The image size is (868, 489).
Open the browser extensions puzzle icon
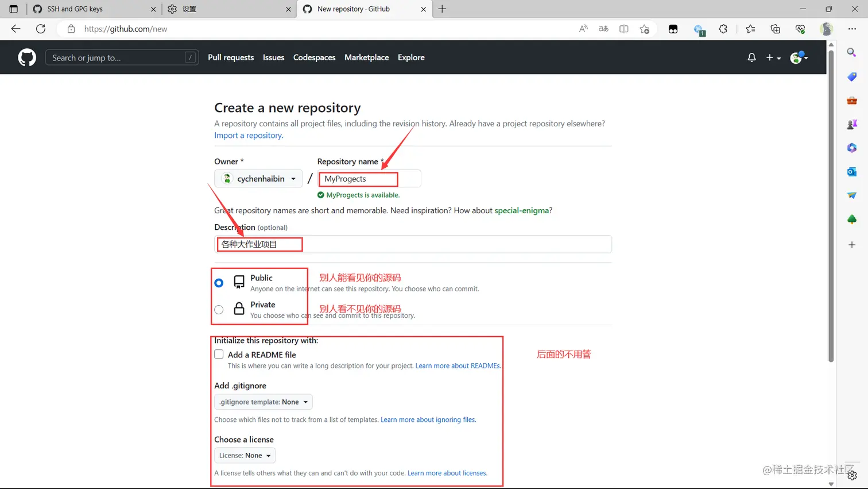(723, 29)
